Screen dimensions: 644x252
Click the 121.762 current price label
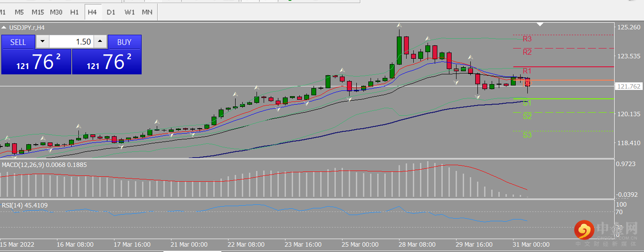628,86
